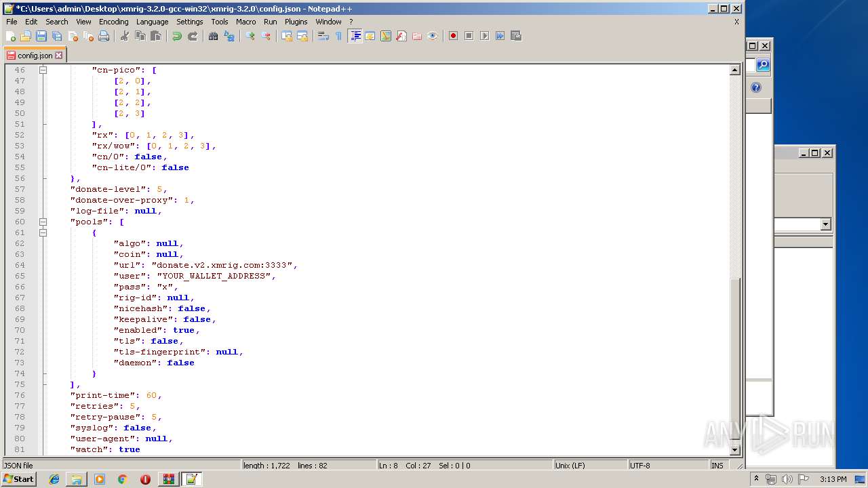The height and width of the screenshot is (488, 868).
Task: Open Find with binoculars icon
Action: coord(214,36)
